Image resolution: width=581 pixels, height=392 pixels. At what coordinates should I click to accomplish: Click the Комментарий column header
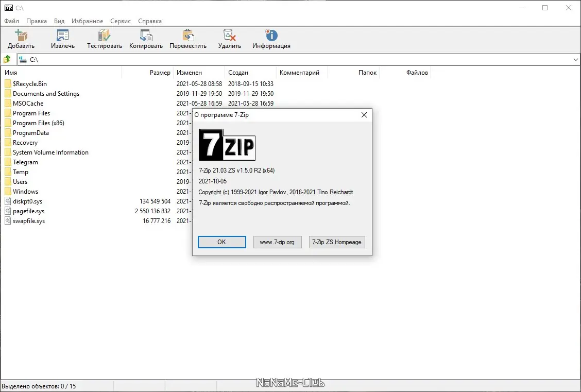click(302, 73)
